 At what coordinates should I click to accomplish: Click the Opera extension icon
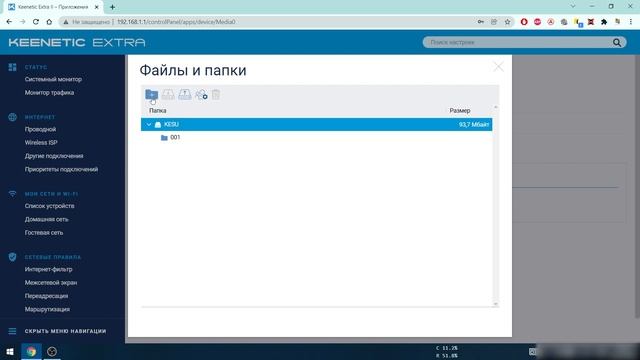click(524, 22)
